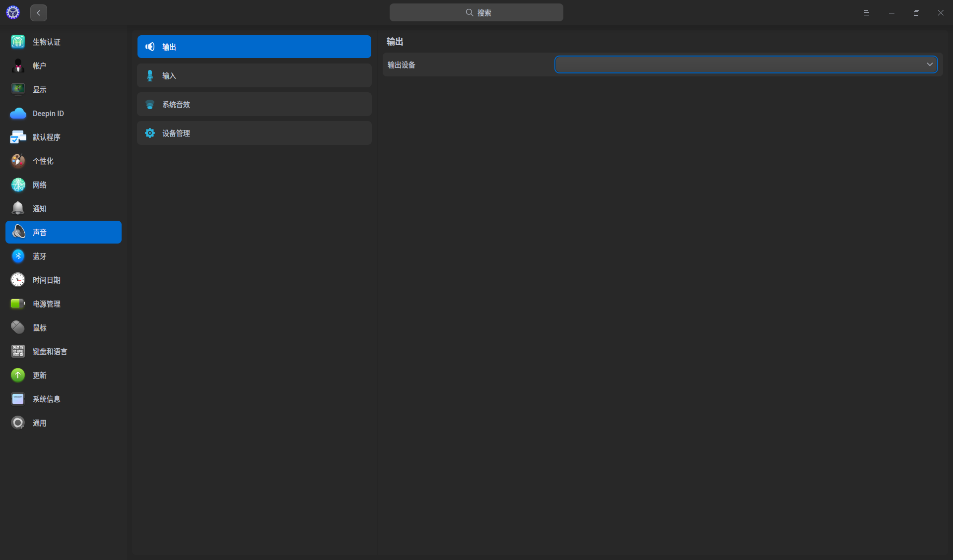Go back with the back arrow button
Image resolution: width=953 pixels, height=560 pixels.
[x=38, y=12]
